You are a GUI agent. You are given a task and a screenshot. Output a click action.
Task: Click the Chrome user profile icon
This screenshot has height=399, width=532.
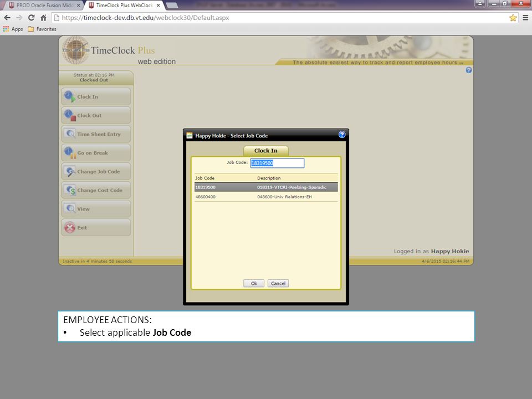tap(480, 4)
